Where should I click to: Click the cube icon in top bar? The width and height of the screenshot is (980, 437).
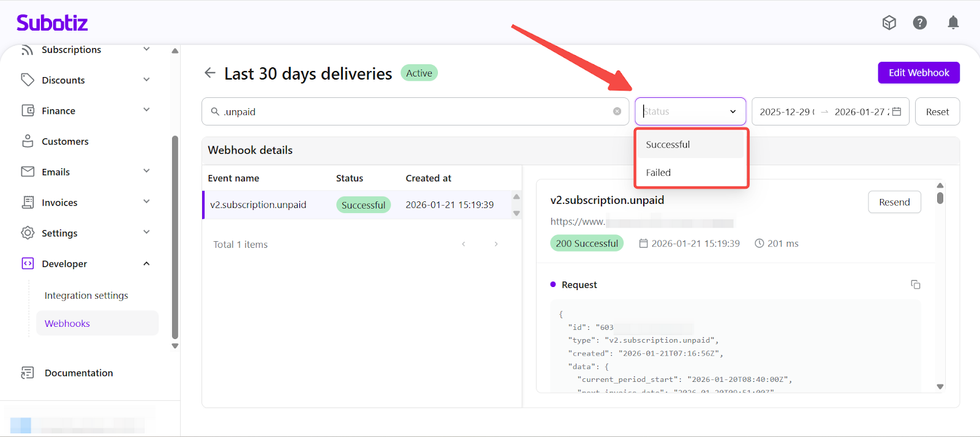889,23
